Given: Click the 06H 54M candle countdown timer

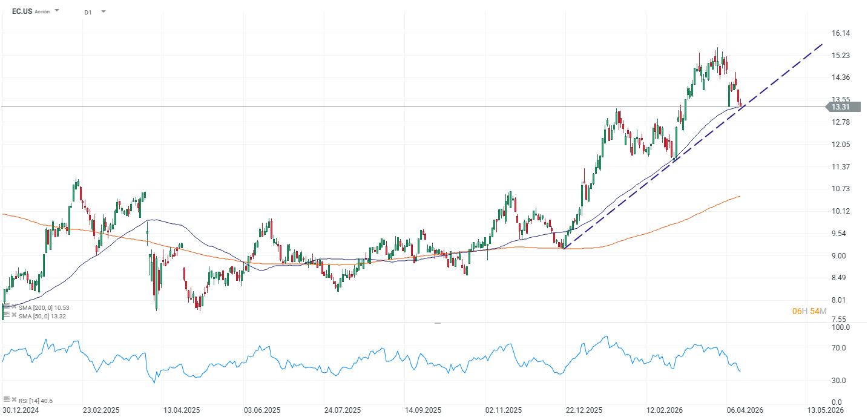Looking at the screenshot, I should [x=809, y=311].
